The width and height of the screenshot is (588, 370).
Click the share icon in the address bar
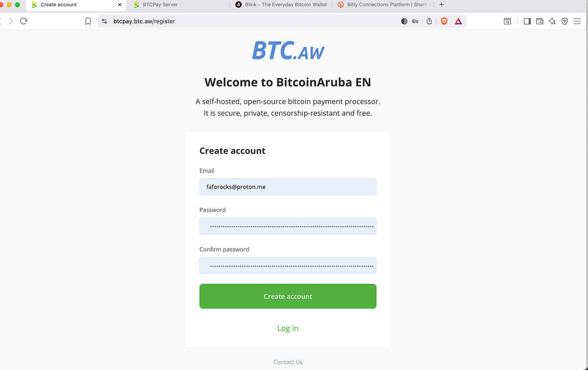pyautogui.click(x=429, y=21)
